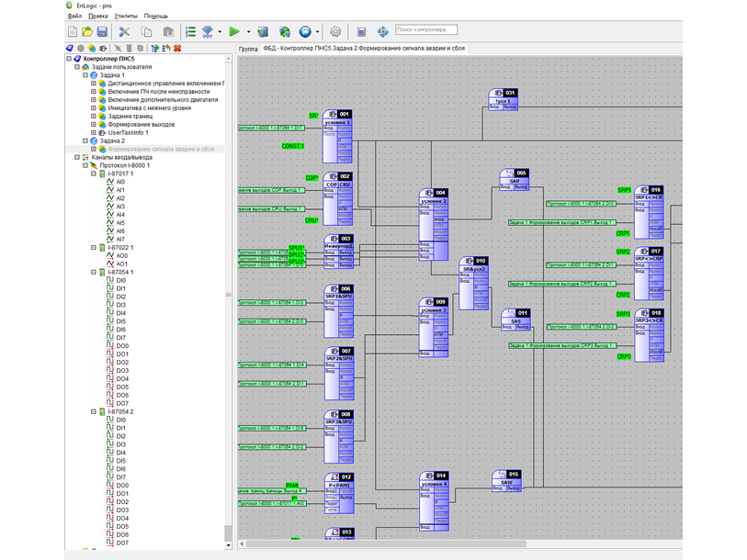This screenshot has width=747, height=560.
Task: Click tree panel scroll up arrow
Action: (228, 59)
